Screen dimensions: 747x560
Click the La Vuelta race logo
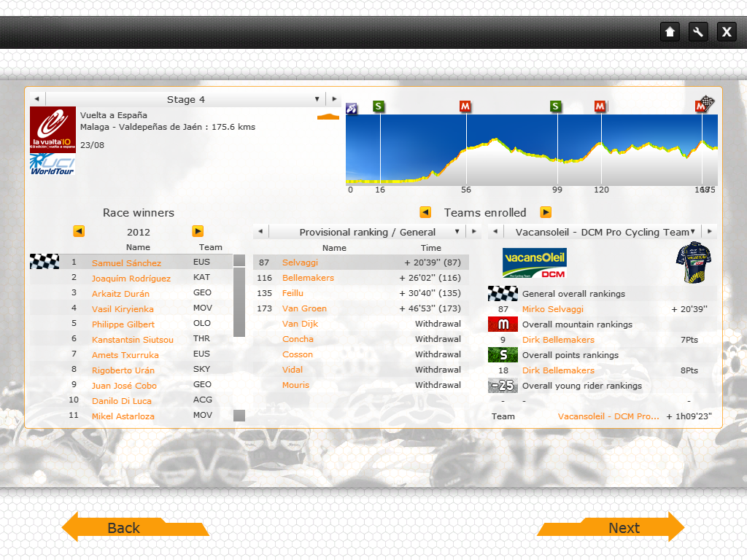(53, 128)
